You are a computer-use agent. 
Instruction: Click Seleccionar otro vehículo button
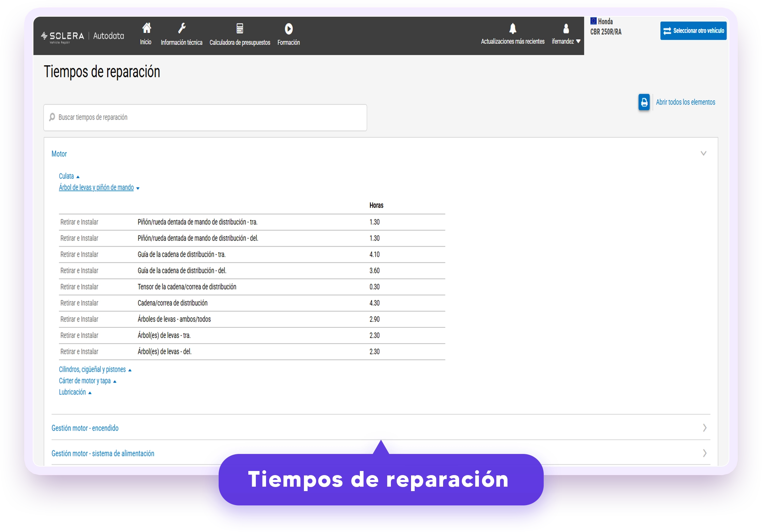(x=693, y=31)
